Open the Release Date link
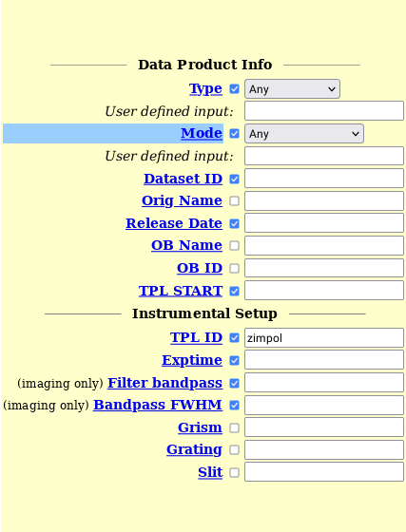Image resolution: width=406 pixels, height=532 pixels. (174, 223)
